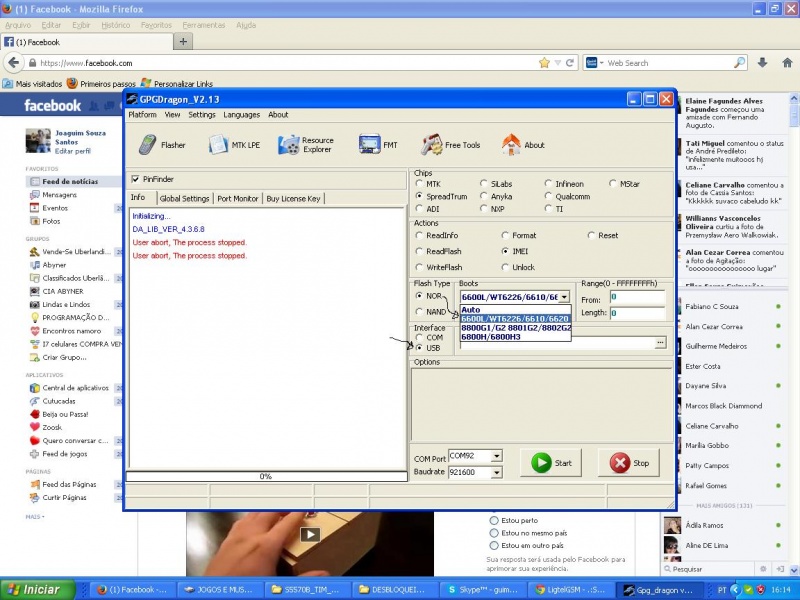Image resolution: width=800 pixels, height=600 pixels.
Task: Stop the GPGDragon process
Action: 629,463
